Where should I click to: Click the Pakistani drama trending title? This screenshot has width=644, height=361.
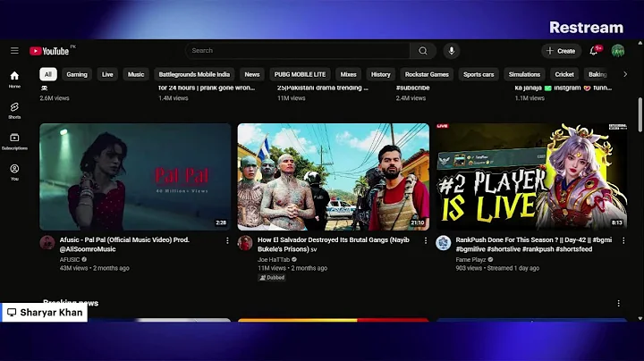tap(323, 88)
